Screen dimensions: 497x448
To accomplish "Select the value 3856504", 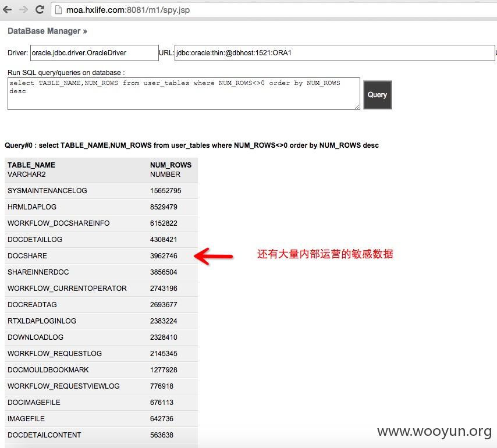I will point(164,272).
